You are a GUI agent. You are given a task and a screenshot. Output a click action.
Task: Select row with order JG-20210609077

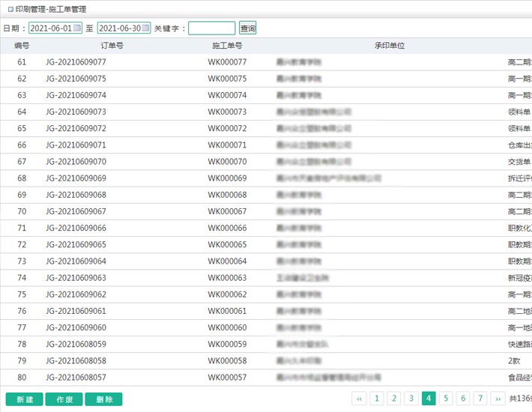point(76,62)
